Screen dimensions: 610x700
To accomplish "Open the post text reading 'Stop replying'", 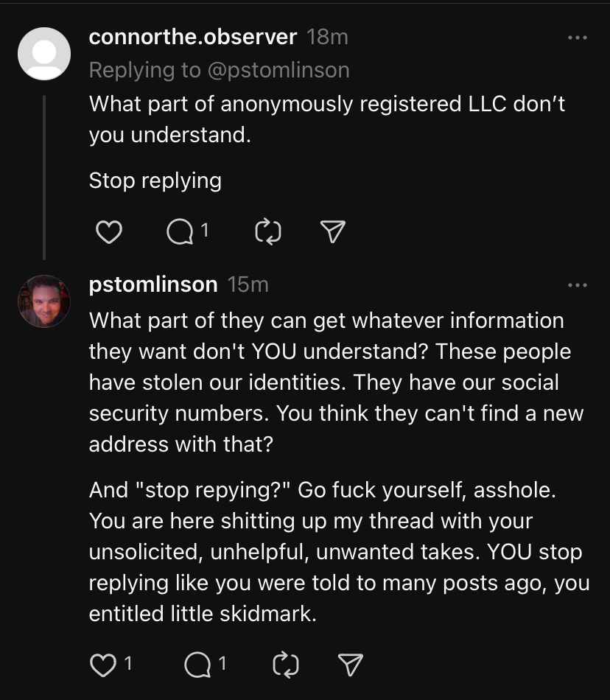I will coord(155,181).
